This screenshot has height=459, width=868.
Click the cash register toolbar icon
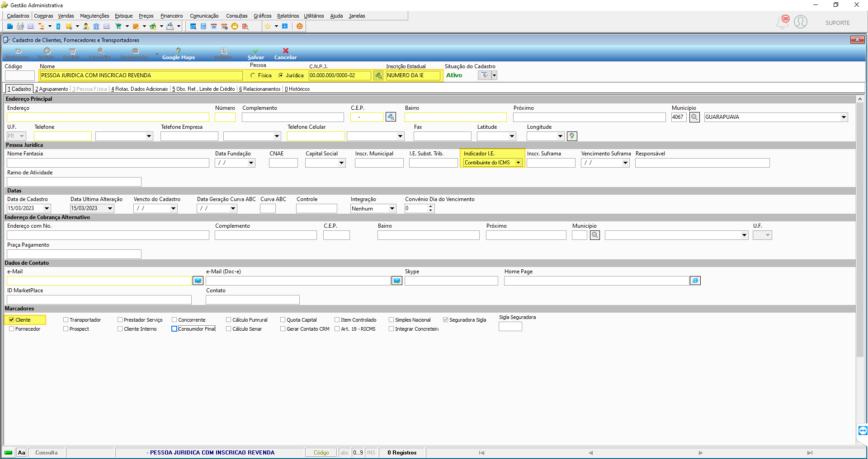point(170,27)
